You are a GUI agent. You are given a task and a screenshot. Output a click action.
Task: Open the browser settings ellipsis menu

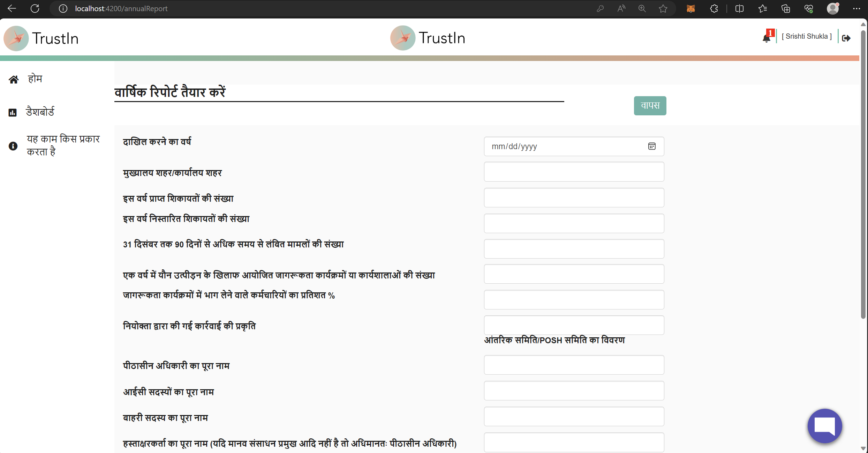click(857, 8)
